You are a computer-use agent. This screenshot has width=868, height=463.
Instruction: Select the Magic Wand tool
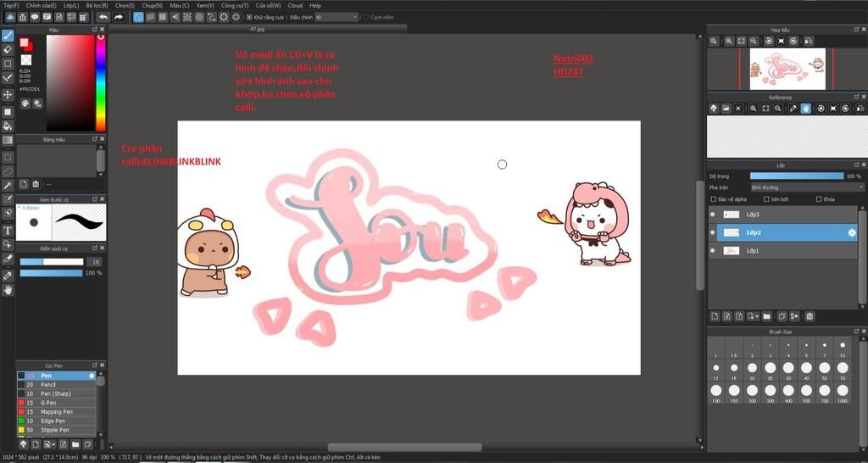tap(7, 186)
